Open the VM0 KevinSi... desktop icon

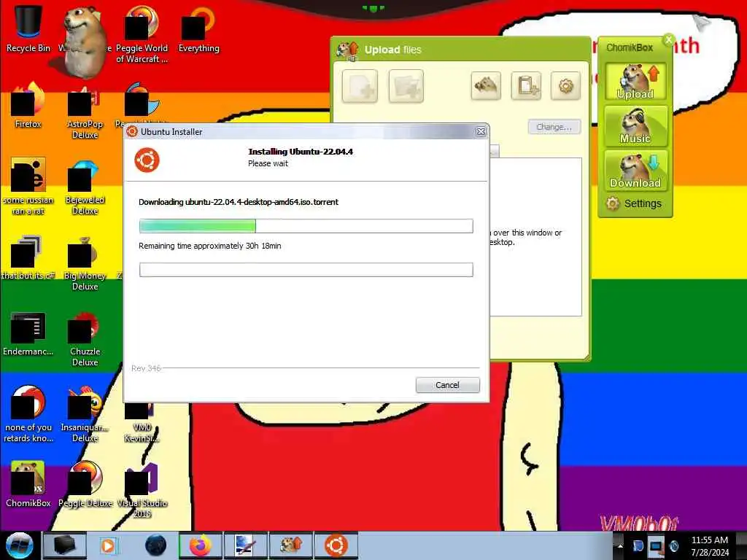click(x=142, y=421)
